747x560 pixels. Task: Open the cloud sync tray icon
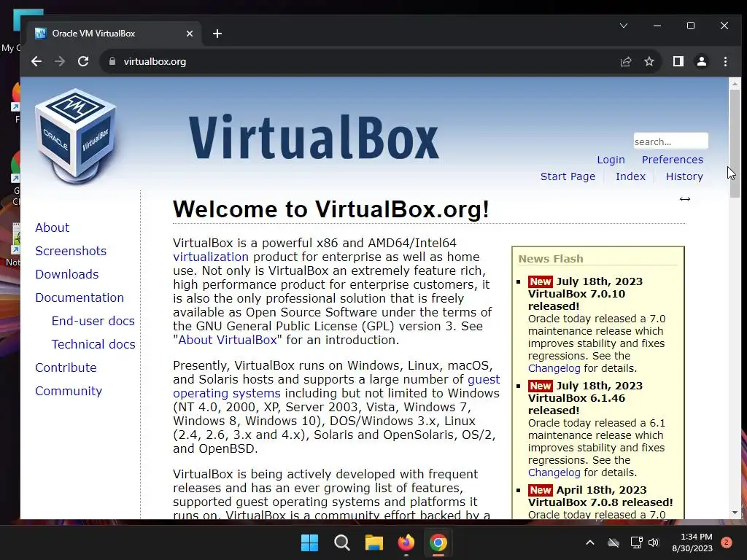[x=613, y=542]
